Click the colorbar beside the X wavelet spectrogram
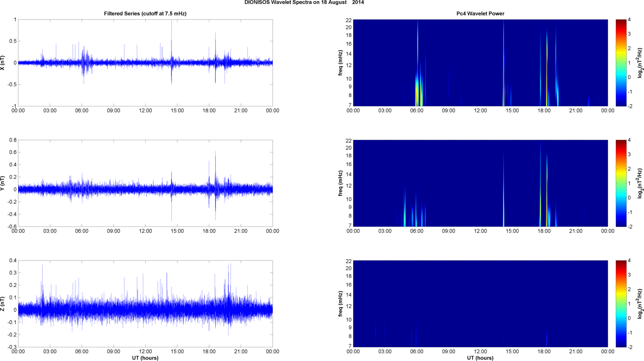 pyautogui.click(x=621, y=63)
